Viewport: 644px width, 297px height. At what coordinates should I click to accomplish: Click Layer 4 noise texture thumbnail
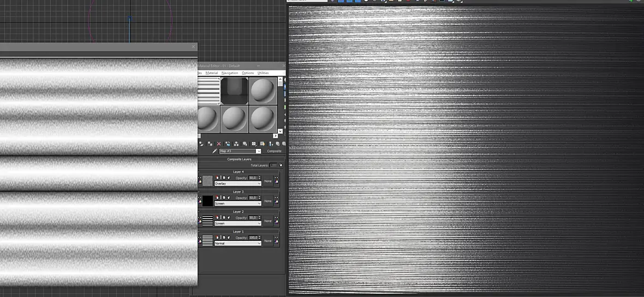208,180
